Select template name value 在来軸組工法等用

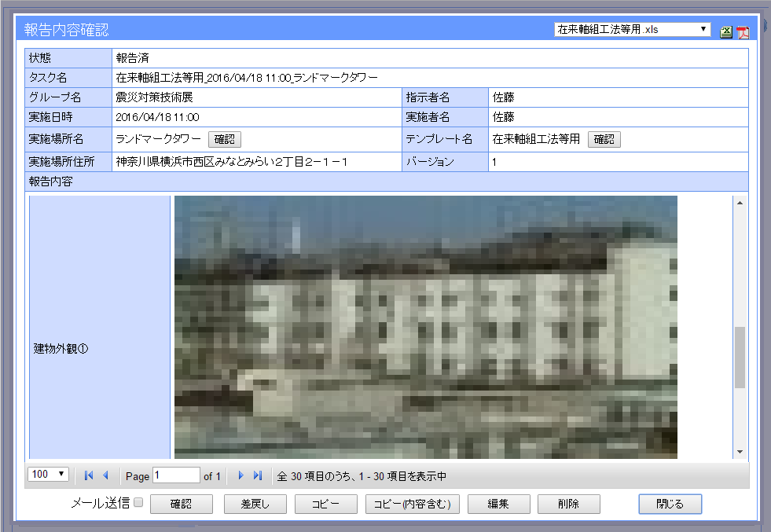click(537, 139)
